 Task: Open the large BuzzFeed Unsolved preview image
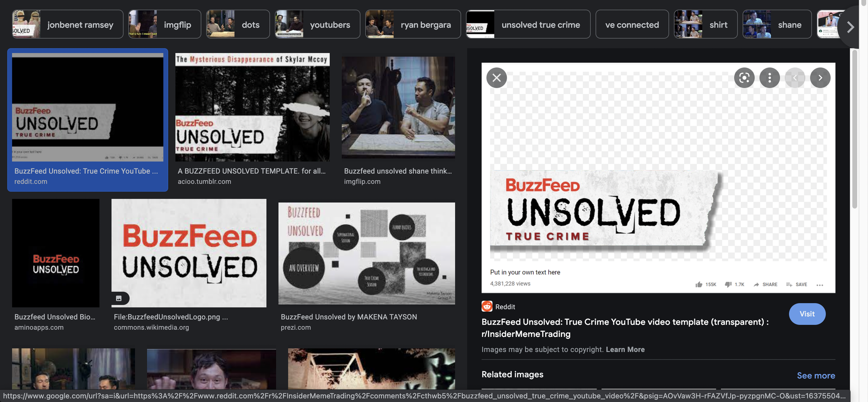click(x=658, y=178)
